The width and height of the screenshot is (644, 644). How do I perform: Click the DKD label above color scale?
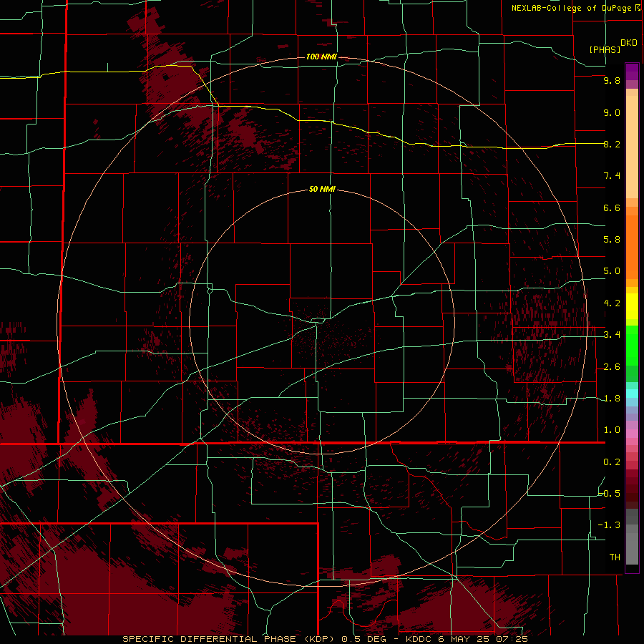(629, 43)
